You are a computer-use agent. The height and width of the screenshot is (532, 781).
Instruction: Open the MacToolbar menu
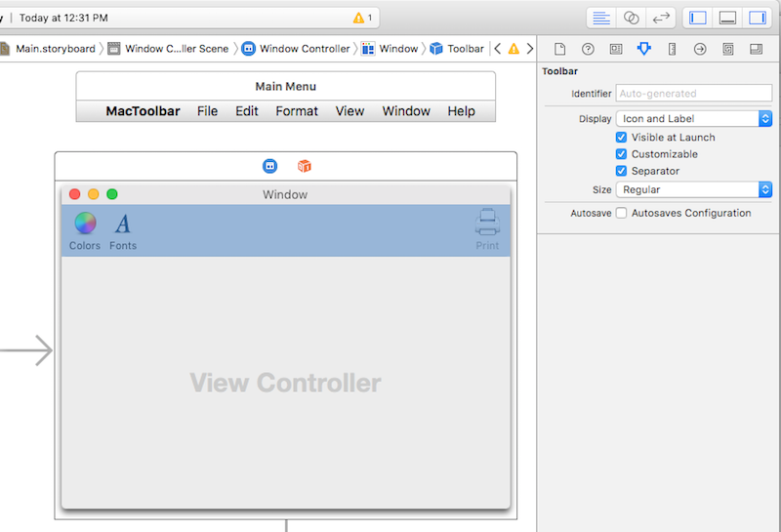143,111
